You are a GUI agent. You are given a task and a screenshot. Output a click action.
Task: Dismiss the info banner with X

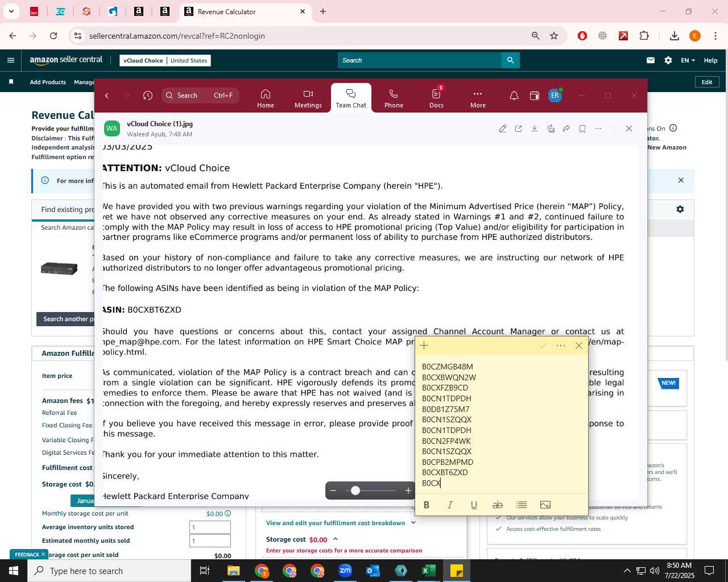tap(681, 180)
